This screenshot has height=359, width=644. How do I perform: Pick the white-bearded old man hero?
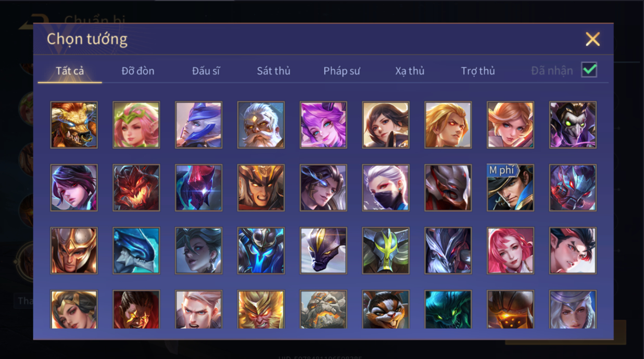[261, 125]
